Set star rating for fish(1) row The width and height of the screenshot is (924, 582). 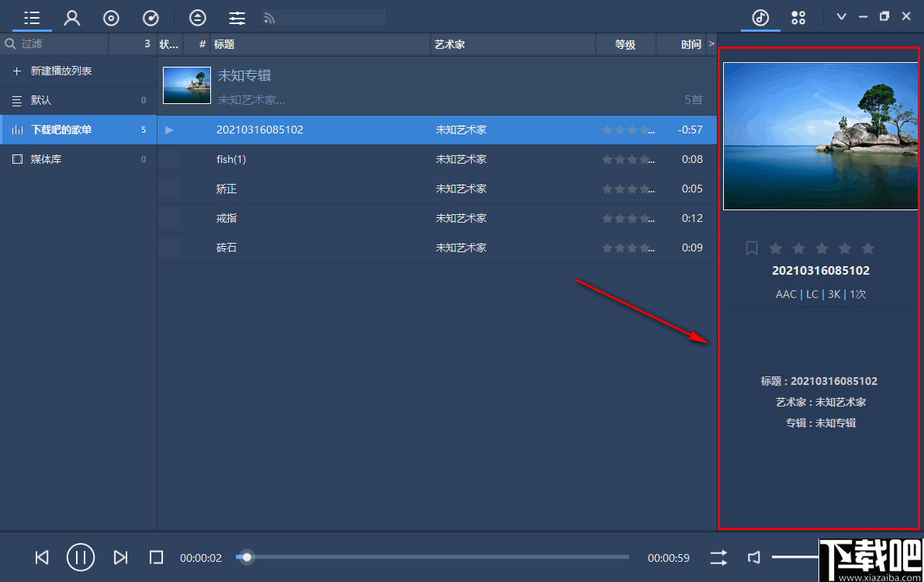[x=628, y=159]
